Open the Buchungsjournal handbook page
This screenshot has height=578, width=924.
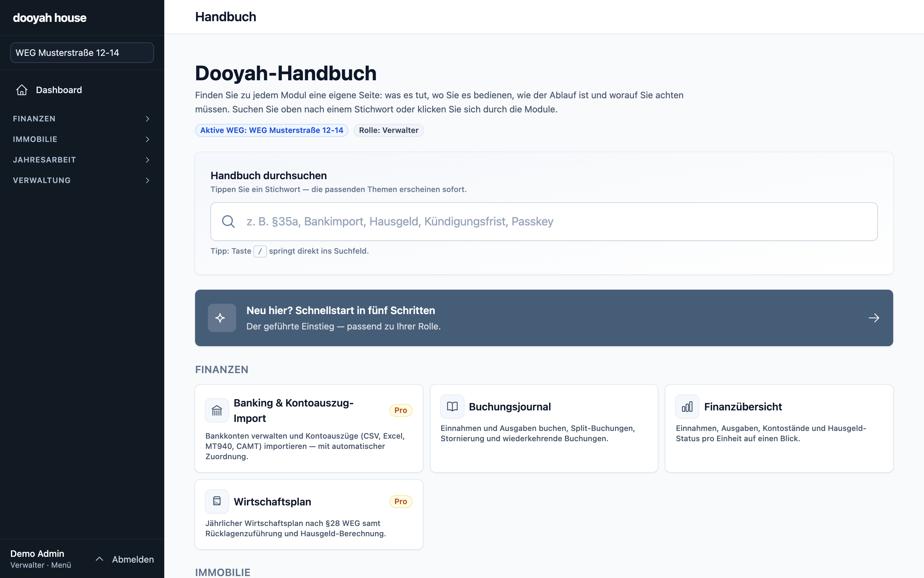pos(544,428)
